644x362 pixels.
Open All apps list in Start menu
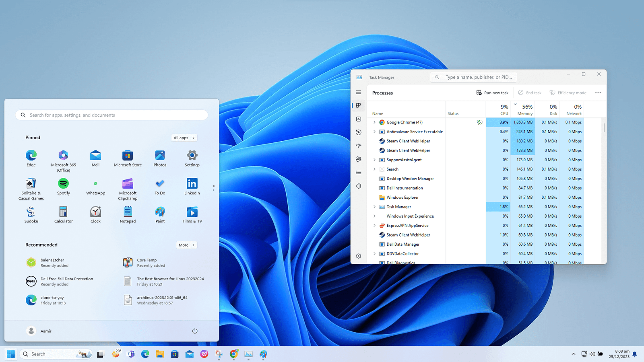pos(184,138)
